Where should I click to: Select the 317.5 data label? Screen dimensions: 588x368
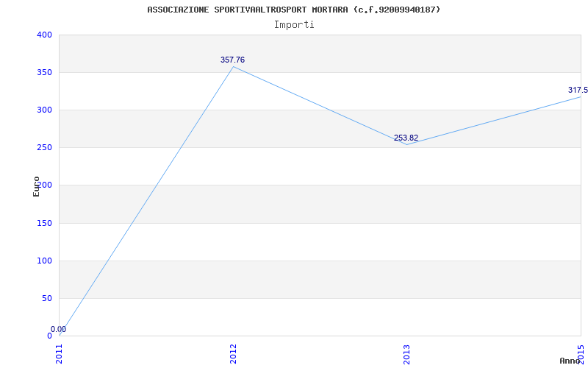(578, 90)
